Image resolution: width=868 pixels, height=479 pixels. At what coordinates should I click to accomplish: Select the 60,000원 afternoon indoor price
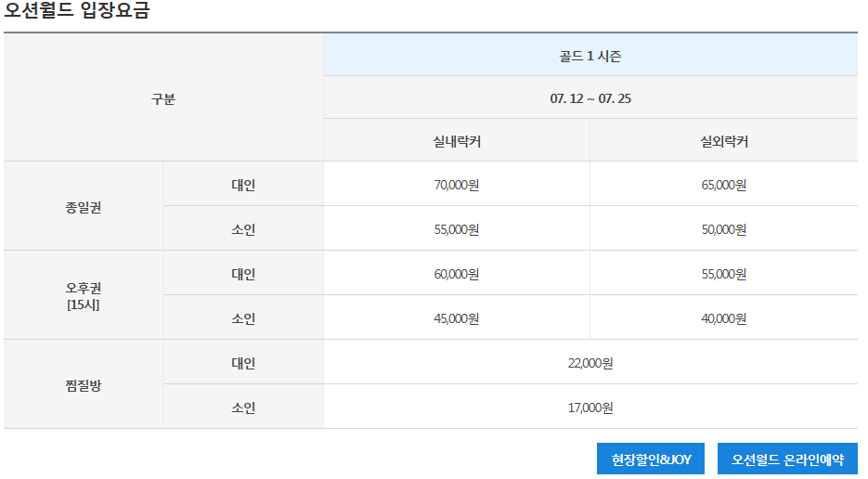[x=456, y=274]
